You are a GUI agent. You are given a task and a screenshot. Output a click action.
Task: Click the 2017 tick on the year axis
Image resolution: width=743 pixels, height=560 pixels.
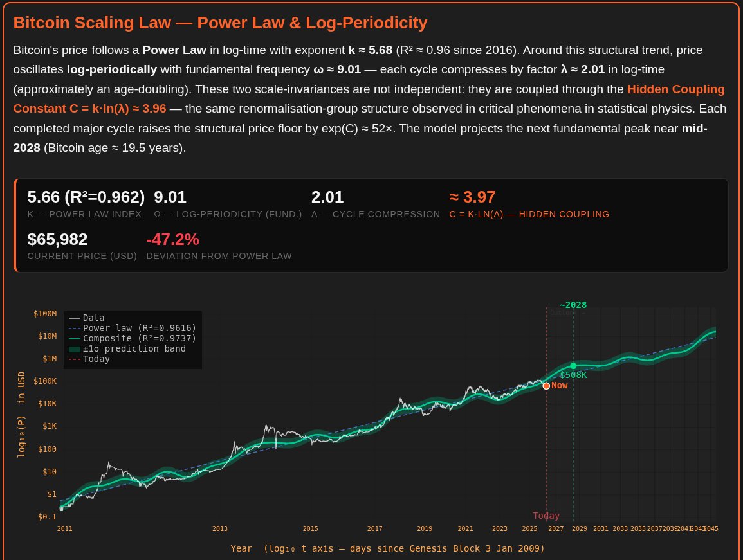point(375,528)
